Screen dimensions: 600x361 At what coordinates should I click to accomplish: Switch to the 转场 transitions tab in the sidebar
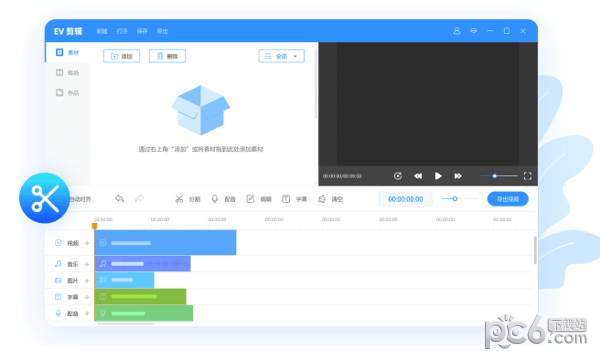[x=68, y=72]
